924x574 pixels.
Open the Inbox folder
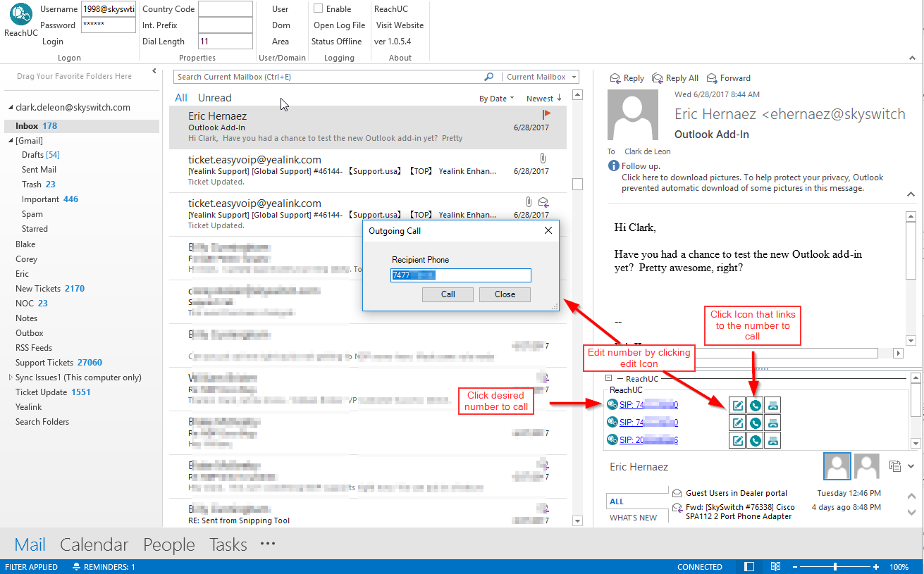coord(82,126)
